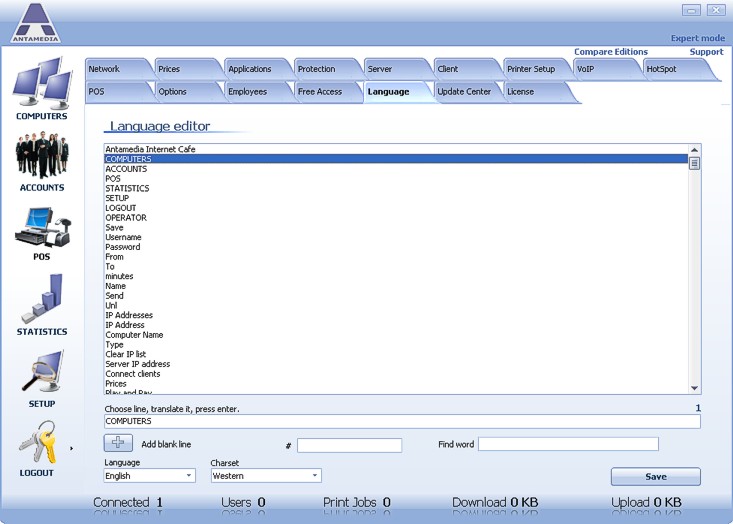The height and width of the screenshot is (524, 733).
Task: Select the 'STATISTICS' list line
Action: [x=396, y=188]
